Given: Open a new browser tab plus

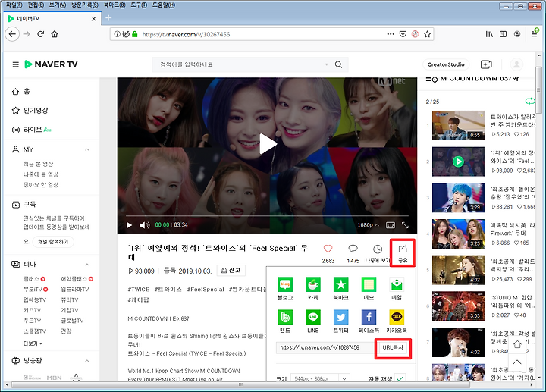Looking at the screenshot, I should [x=108, y=18].
